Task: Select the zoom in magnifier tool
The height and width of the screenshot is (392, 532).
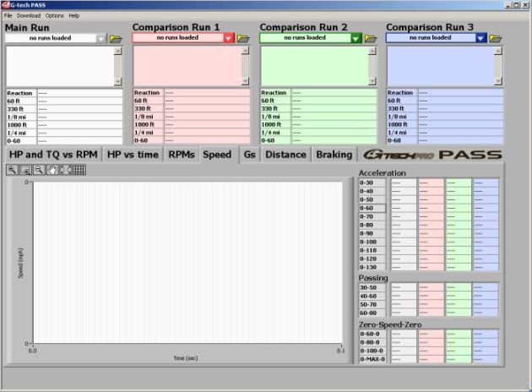Action: point(12,170)
